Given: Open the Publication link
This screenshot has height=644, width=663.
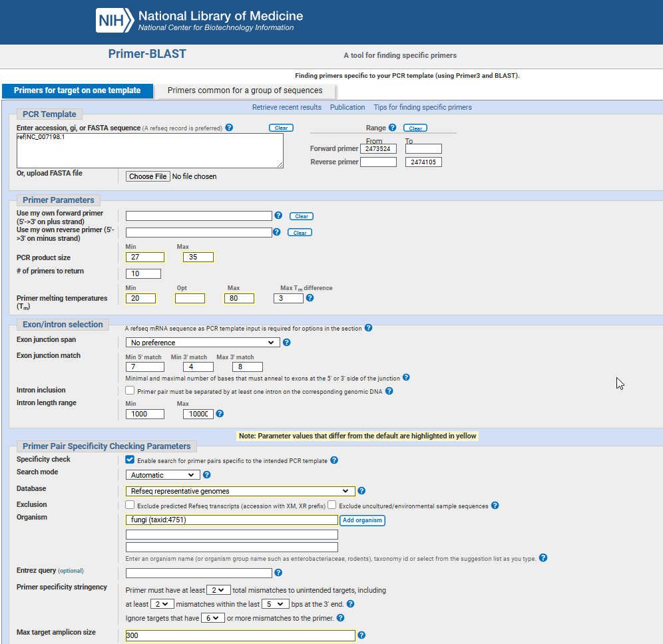Looking at the screenshot, I should [x=347, y=107].
